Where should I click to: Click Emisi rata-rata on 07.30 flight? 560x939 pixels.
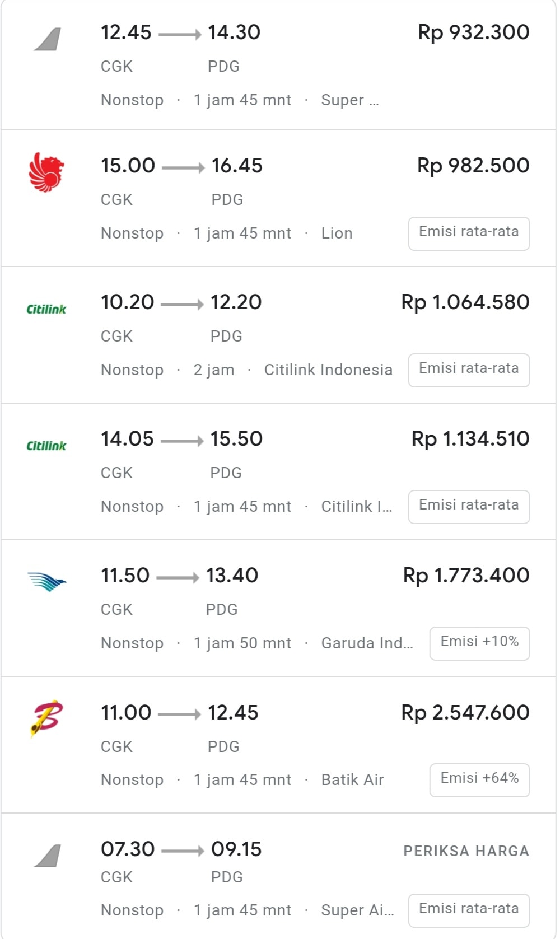[469, 910]
